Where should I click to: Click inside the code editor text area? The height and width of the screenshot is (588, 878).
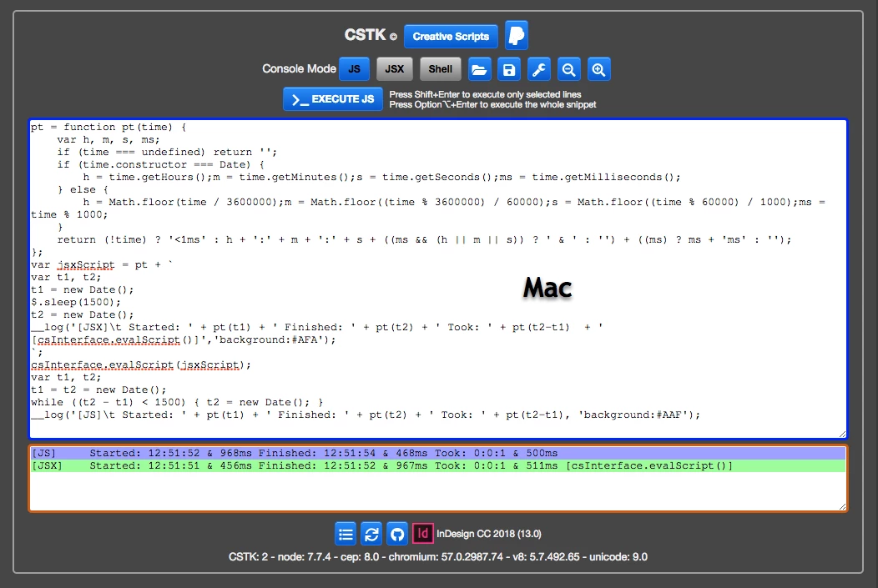tap(438, 279)
